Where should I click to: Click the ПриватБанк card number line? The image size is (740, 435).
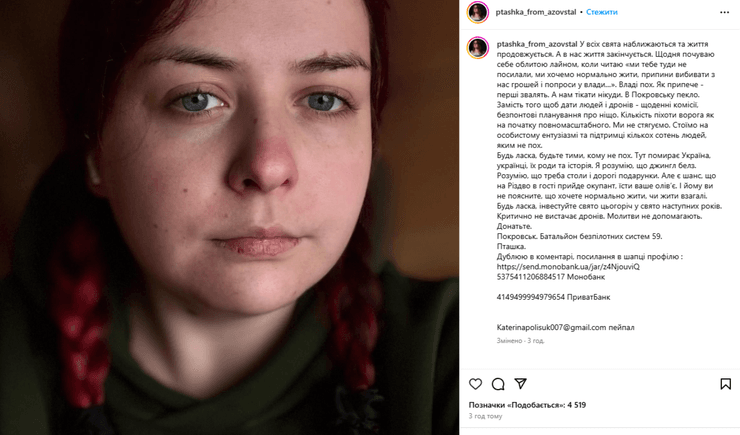pyautogui.click(x=553, y=297)
